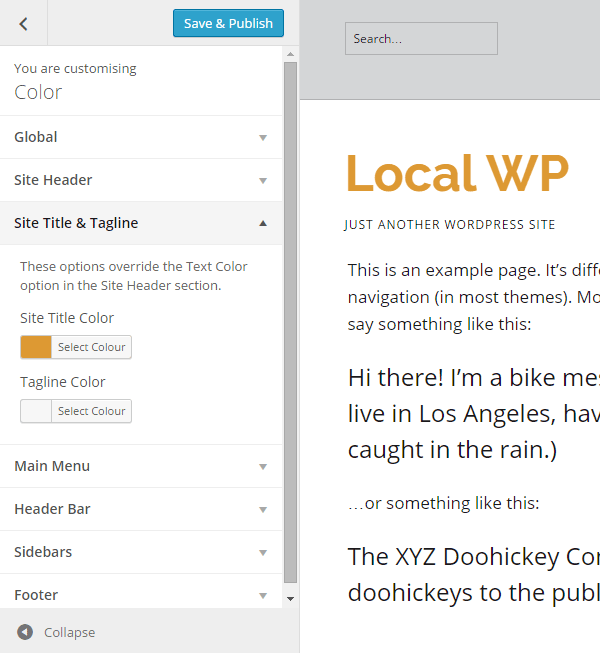Click the 'Tagline Color' label
This screenshot has height=653, width=600.
(63, 382)
